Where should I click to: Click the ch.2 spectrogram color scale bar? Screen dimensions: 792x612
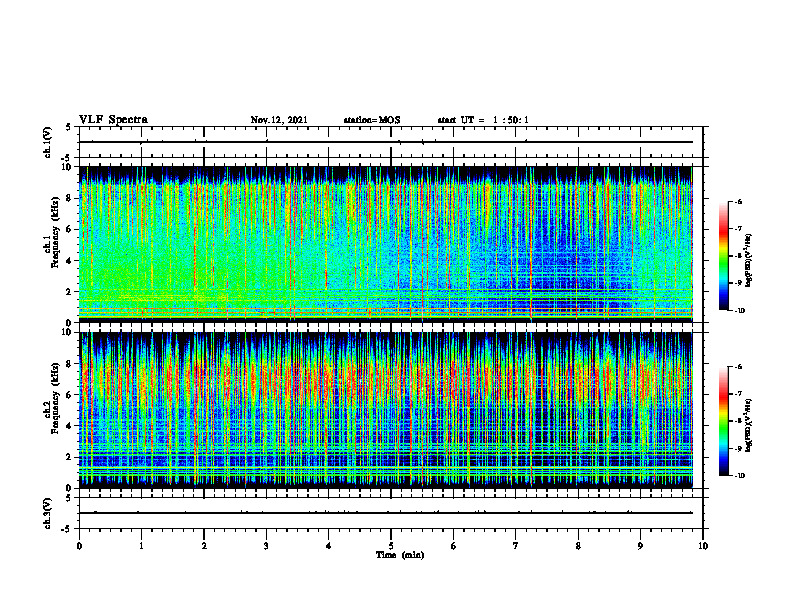tap(723, 421)
